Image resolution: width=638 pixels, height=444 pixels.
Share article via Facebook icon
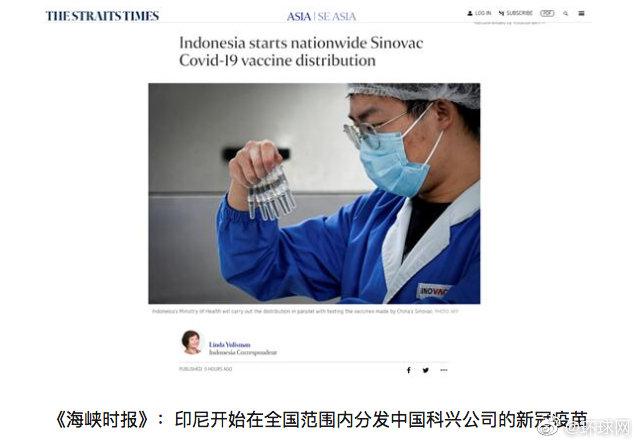409,370
